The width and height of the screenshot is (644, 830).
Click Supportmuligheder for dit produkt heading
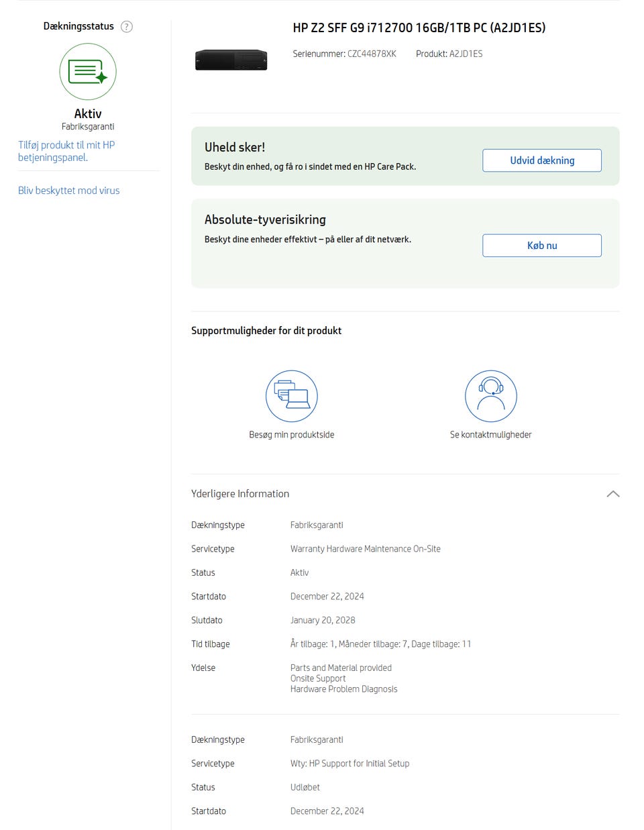[266, 331]
